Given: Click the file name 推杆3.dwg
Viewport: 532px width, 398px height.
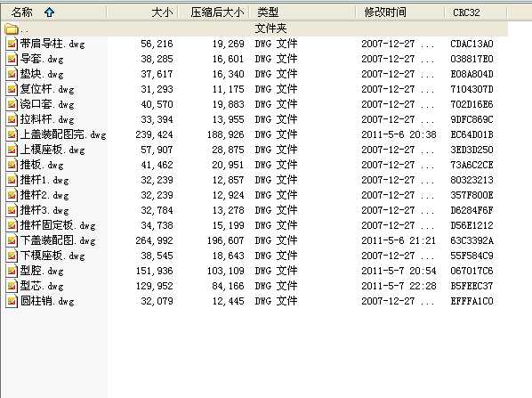Looking at the screenshot, I should (x=44, y=210).
